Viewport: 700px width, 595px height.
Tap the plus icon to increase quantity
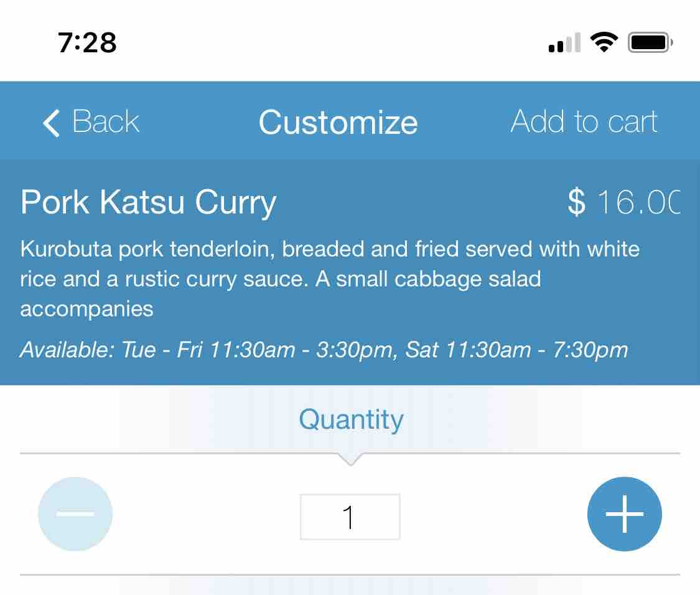[624, 514]
